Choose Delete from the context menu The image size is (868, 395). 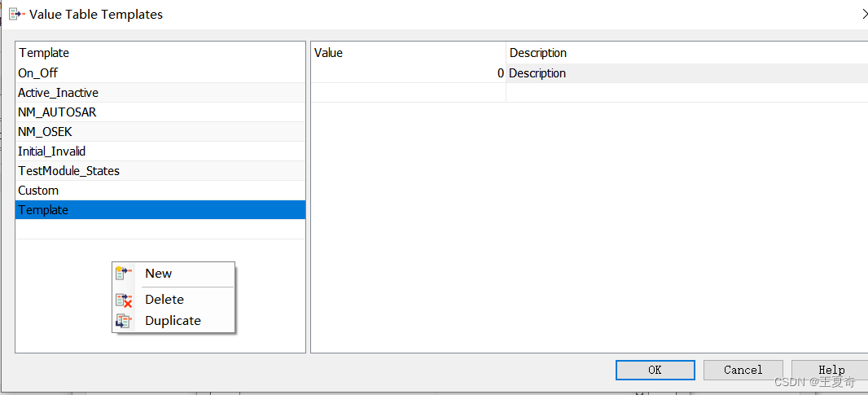tap(173, 300)
